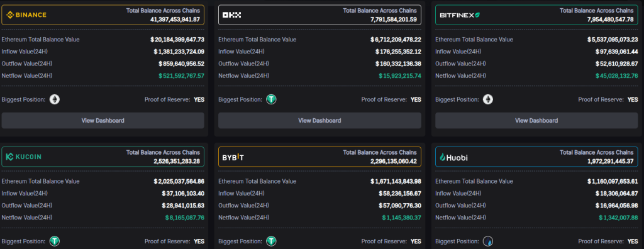Image resolution: width=644 pixels, height=249 pixels.
Task: Open OKX View Dashboard button
Action: click(x=319, y=120)
